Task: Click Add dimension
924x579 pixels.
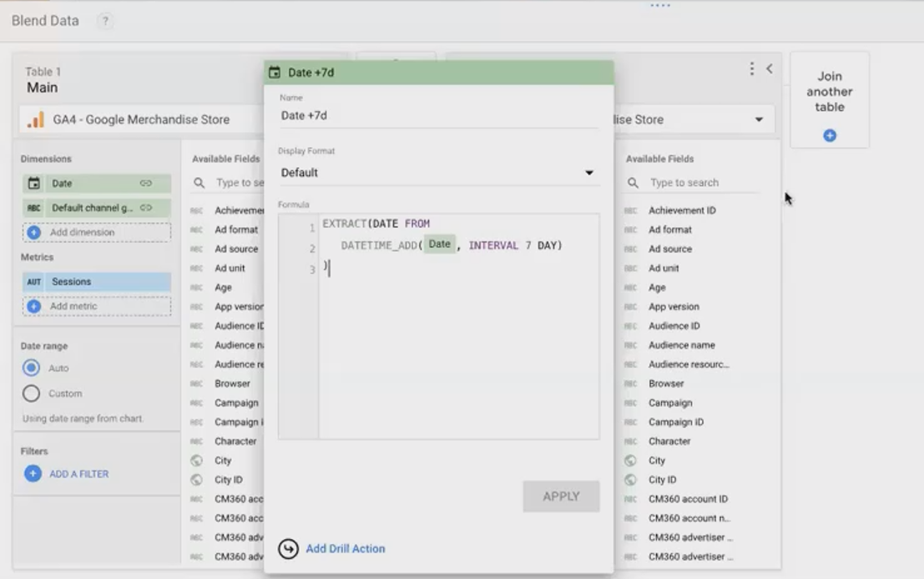Action: pyautogui.click(x=97, y=232)
